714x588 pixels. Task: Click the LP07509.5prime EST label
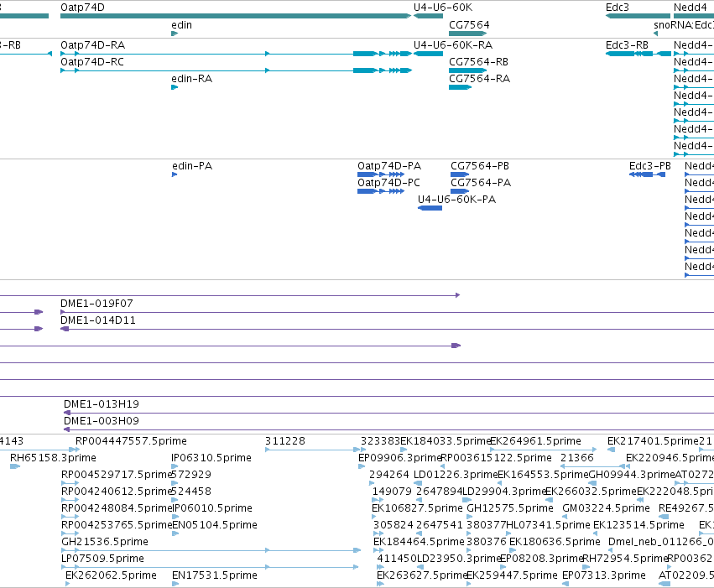coord(102,559)
